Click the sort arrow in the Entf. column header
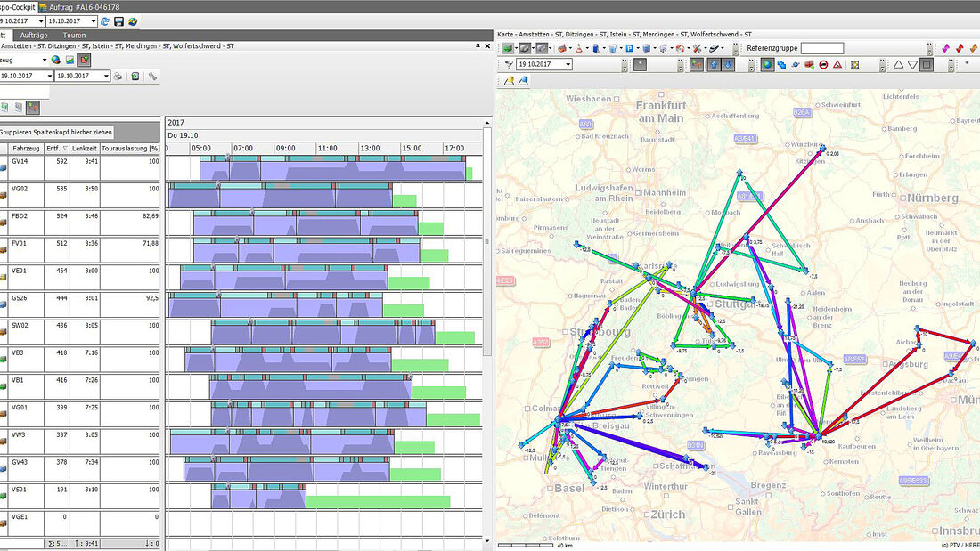This screenshot has width=980, height=551. [x=65, y=149]
